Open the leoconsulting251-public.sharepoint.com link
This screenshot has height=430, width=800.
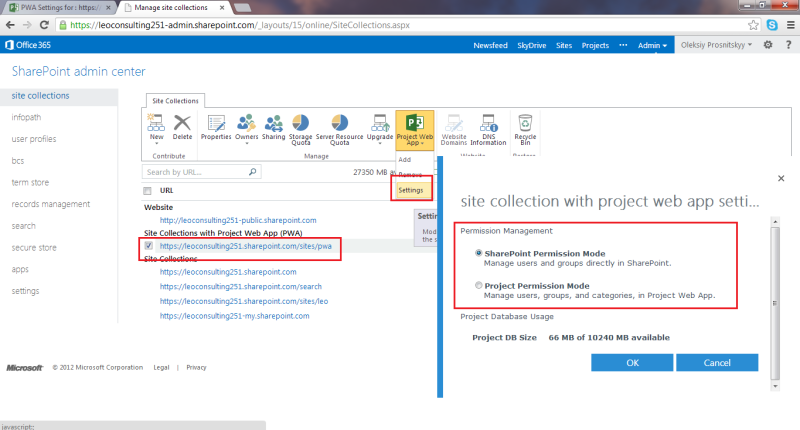point(238,220)
